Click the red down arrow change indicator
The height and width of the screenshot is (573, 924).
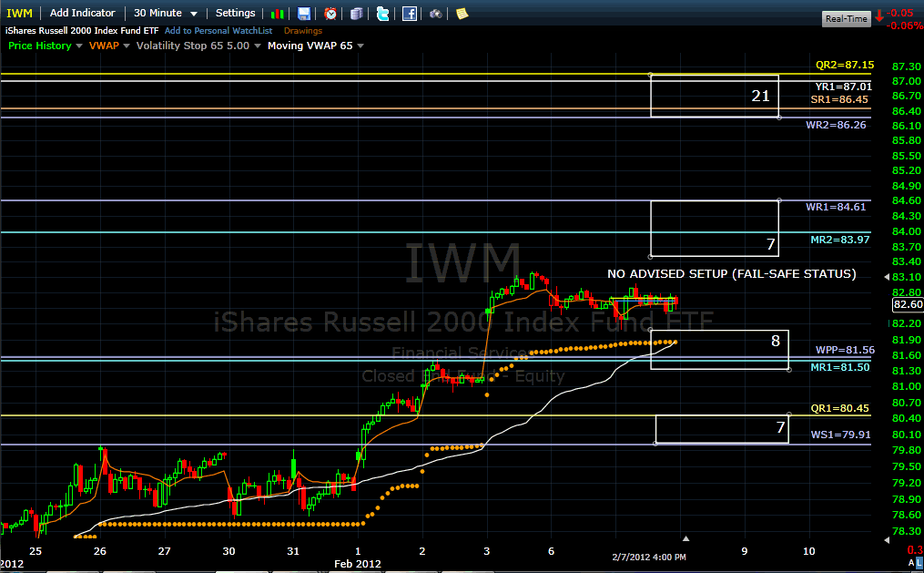click(879, 15)
